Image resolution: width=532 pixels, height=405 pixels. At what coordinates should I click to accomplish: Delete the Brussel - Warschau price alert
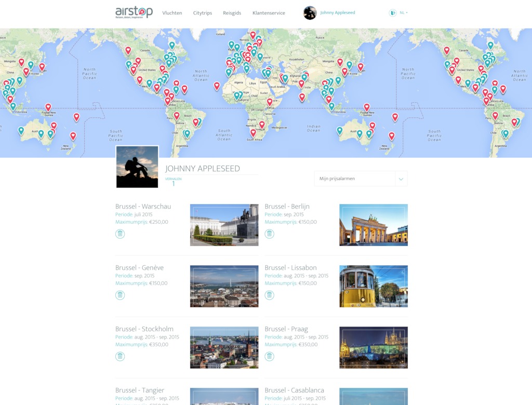(x=120, y=234)
